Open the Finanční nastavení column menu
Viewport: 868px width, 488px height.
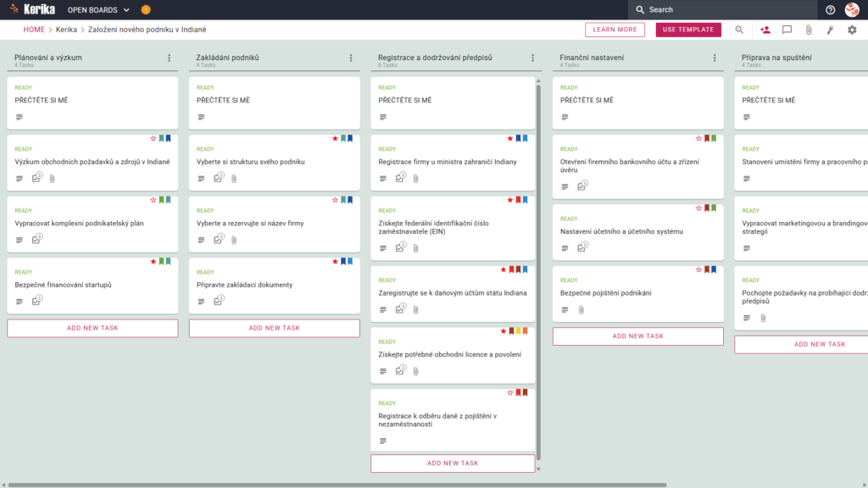click(x=715, y=58)
